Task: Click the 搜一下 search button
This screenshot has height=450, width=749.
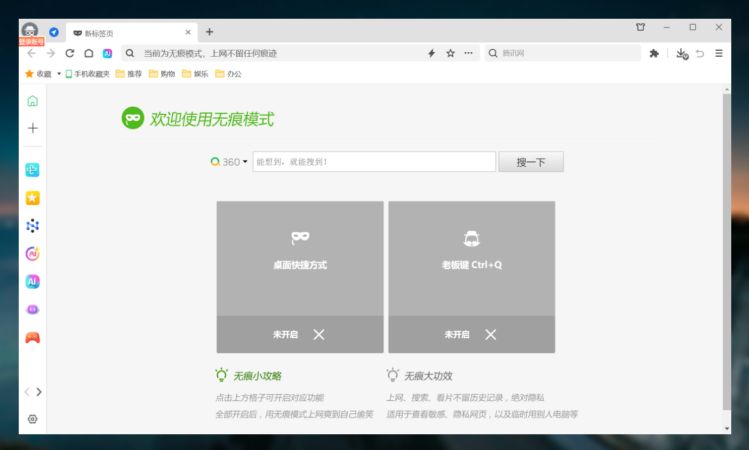Action: coord(531,162)
